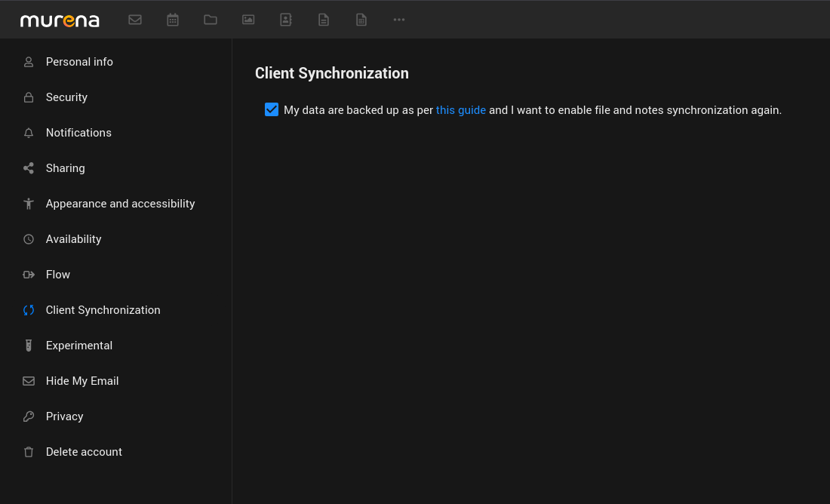Click the test tube Experimental icon
The width and height of the screenshot is (830, 504).
[29, 346]
